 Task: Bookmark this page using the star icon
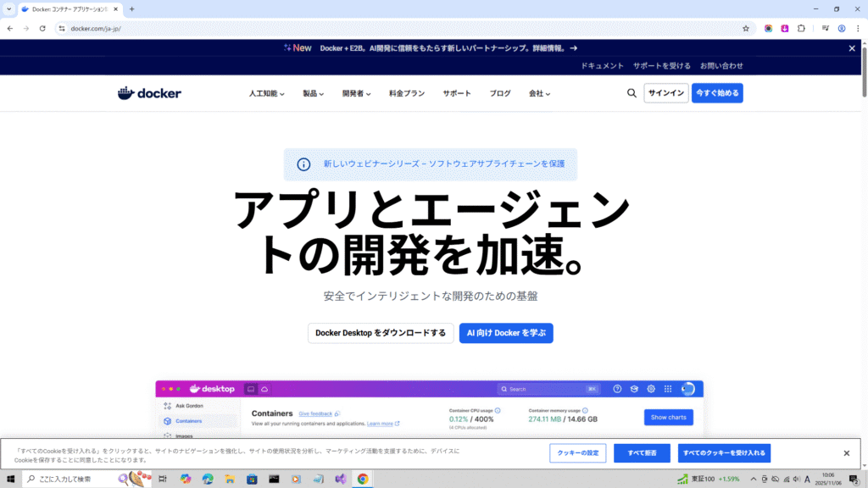pyautogui.click(x=746, y=28)
